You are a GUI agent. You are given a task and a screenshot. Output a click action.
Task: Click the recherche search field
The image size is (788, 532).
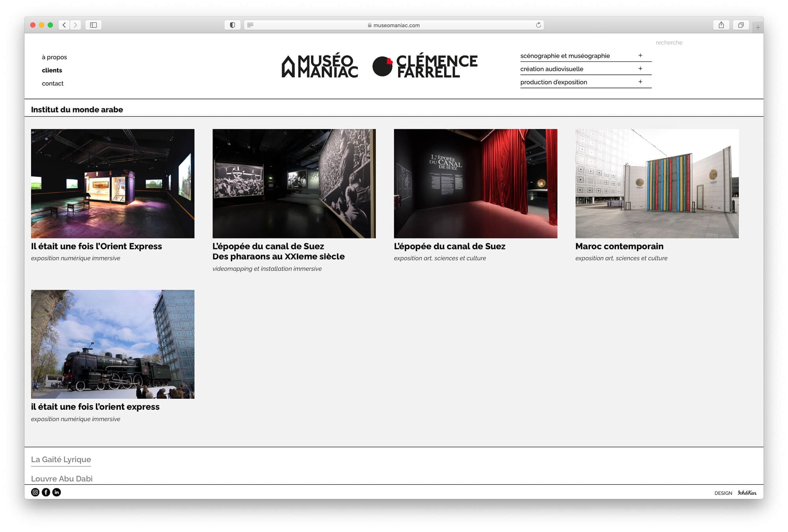pyautogui.click(x=669, y=43)
